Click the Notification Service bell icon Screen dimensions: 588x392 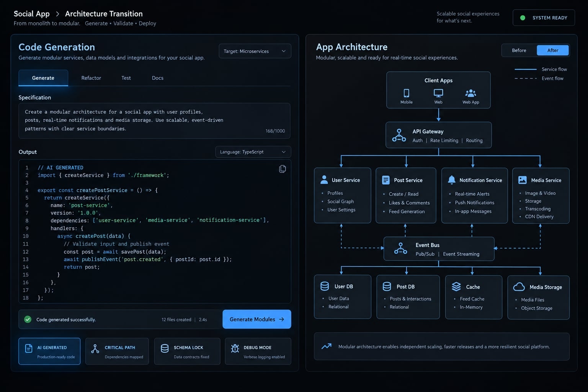(452, 180)
